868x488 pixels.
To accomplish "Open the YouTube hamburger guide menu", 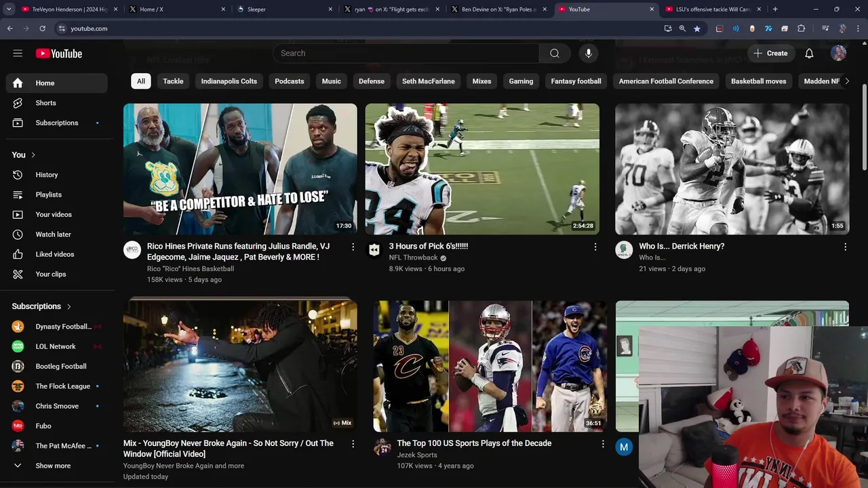I will pos(18,54).
